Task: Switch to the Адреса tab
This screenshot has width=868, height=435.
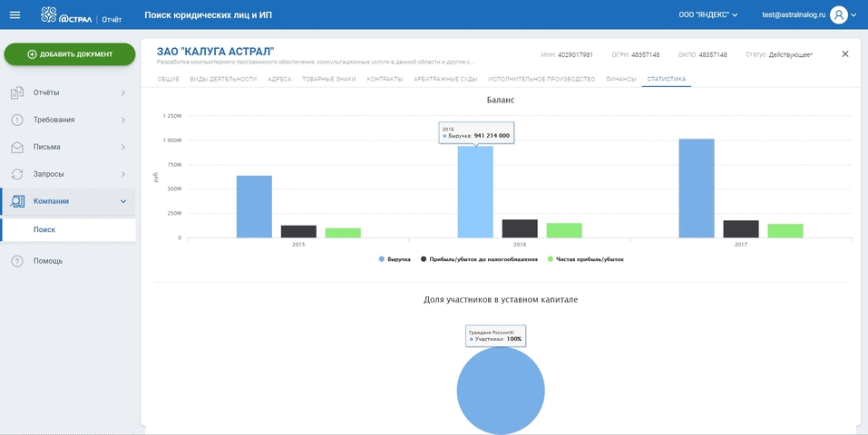Action: 279,79
